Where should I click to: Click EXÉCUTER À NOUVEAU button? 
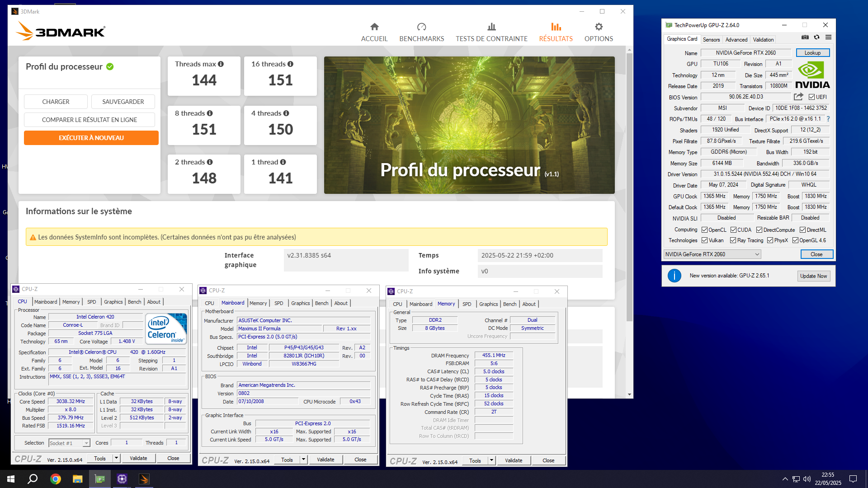(91, 138)
